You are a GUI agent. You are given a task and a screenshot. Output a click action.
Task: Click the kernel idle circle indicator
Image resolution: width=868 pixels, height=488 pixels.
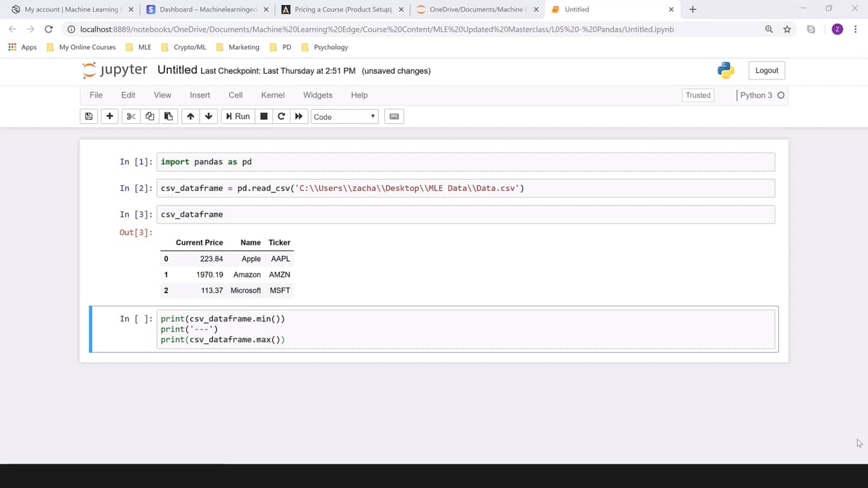pos(780,95)
